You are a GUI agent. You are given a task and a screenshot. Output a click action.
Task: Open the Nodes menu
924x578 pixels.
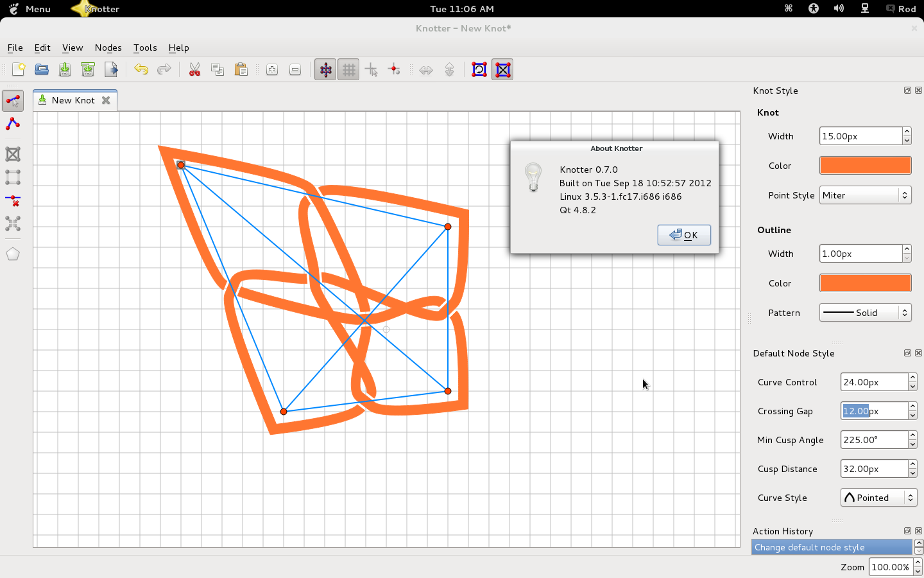tap(108, 48)
